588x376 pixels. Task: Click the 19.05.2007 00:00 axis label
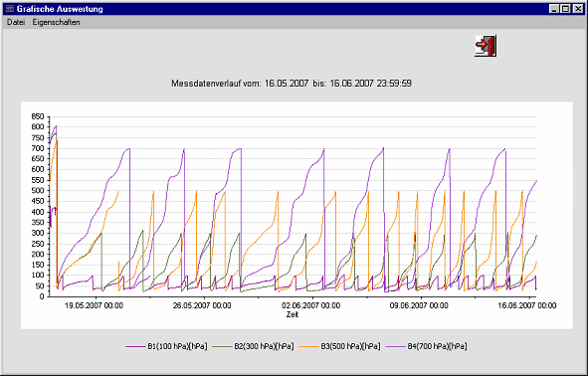point(94,305)
